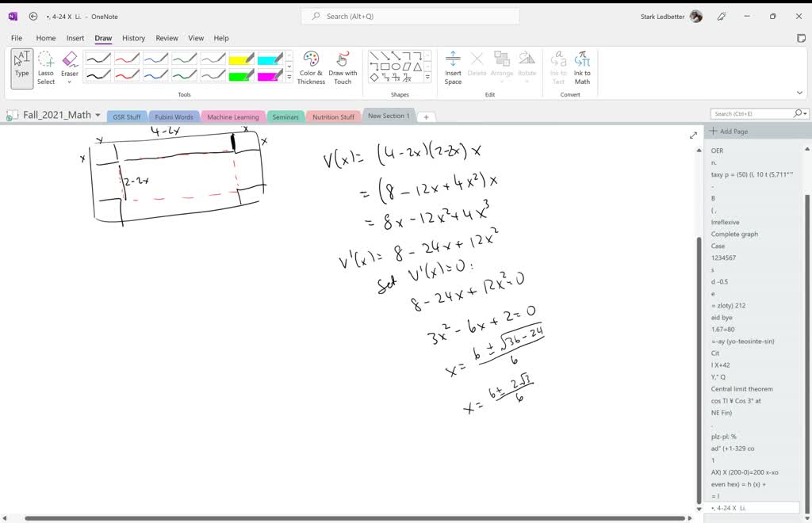The height and width of the screenshot is (523, 812).
Task: Open the Eraser dropdown arrow
Action: [69, 80]
